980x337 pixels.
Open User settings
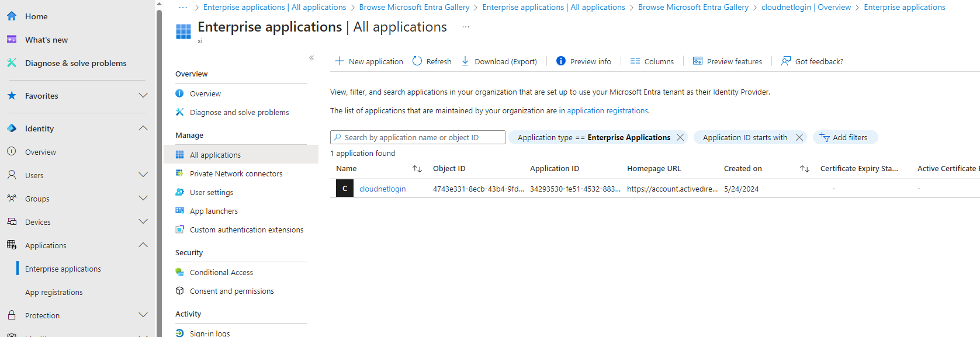pos(212,192)
